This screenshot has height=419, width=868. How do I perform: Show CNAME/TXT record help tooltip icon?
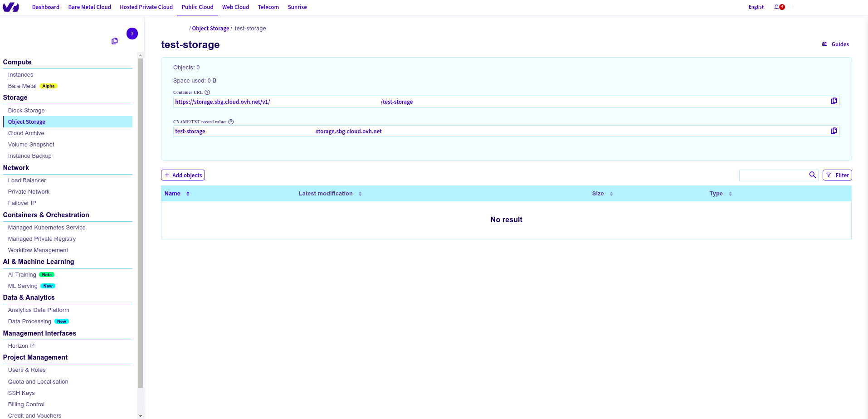click(231, 122)
